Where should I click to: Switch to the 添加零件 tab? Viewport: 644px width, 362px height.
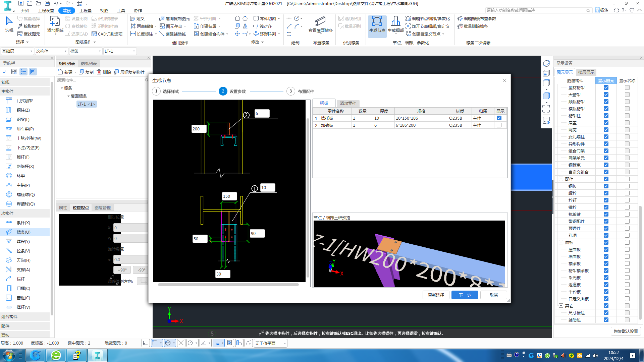point(348,103)
